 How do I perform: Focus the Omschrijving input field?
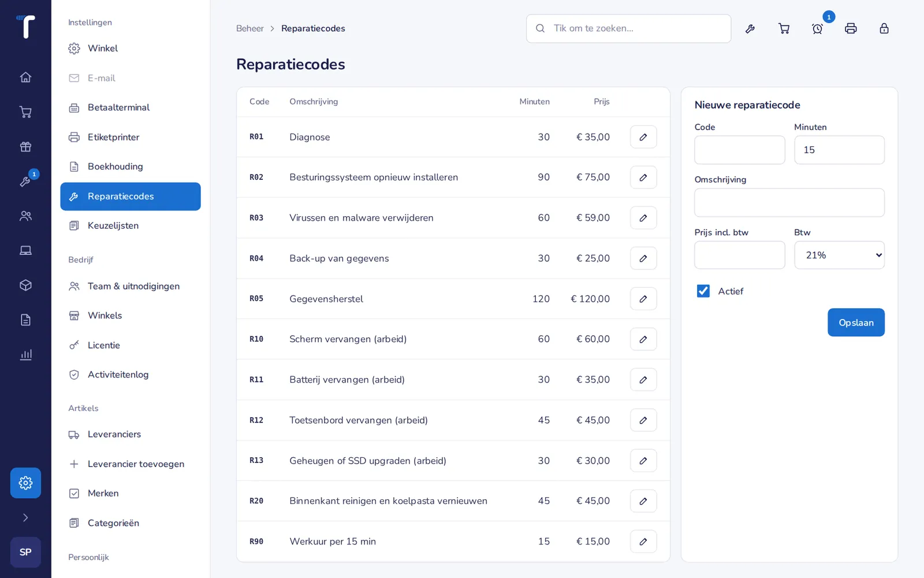(x=789, y=203)
